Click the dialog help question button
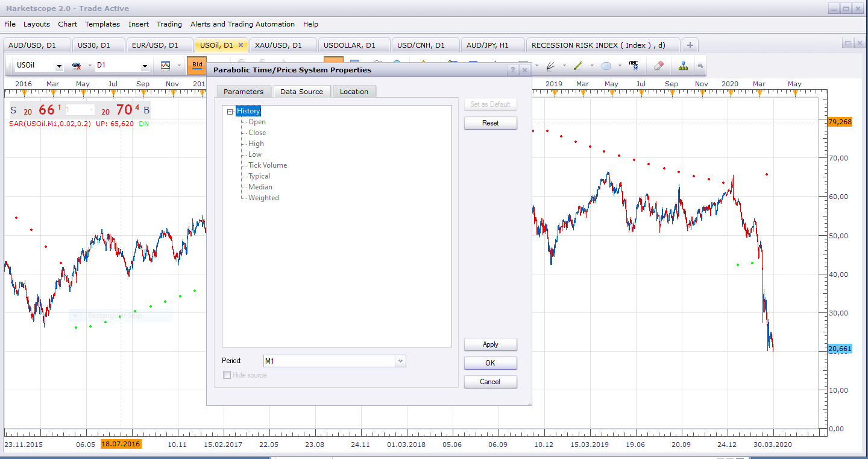 pyautogui.click(x=512, y=70)
